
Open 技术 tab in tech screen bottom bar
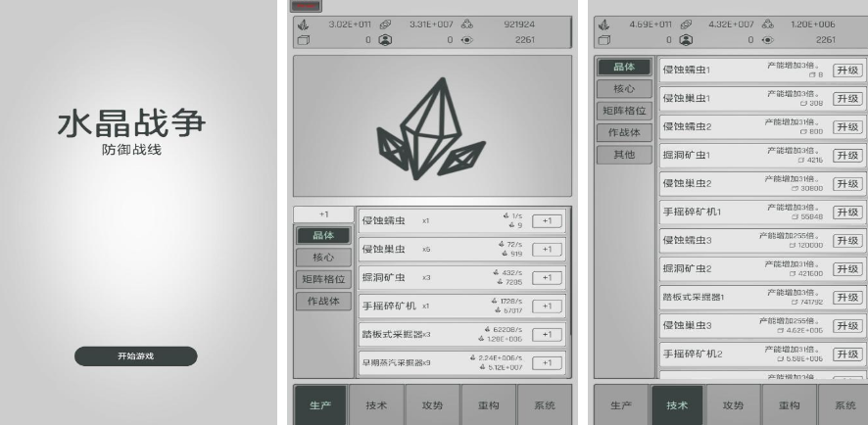pyautogui.click(x=677, y=405)
